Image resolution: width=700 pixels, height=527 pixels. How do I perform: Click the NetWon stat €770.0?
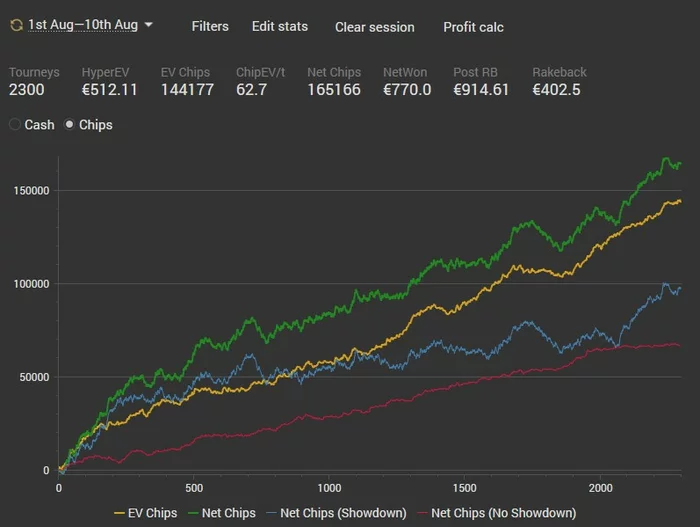point(407,90)
